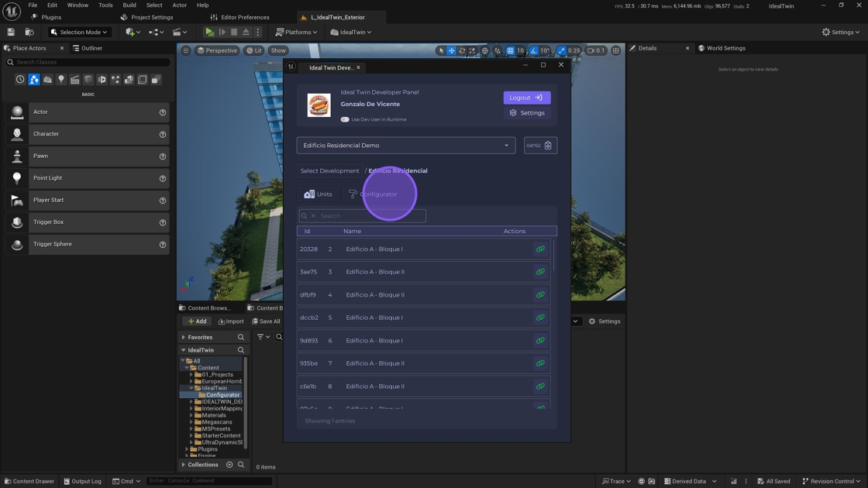Expand the Materials folder in content tree
This screenshot has height=488, width=868.
coord(191,415)
